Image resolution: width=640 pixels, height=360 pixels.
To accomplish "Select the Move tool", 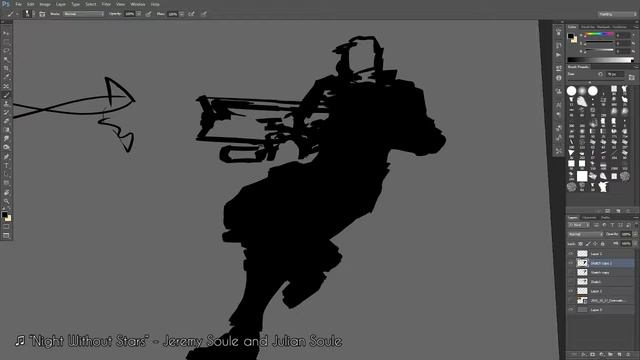I will [6, 33].
